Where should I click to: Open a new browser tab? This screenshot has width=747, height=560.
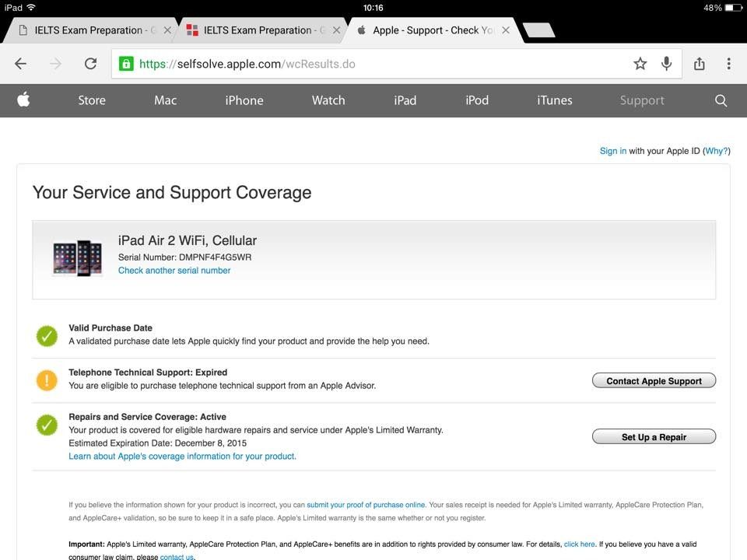coord(538,30)
